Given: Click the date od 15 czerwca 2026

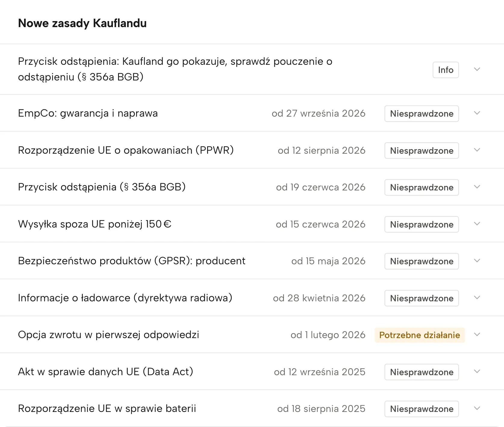Looking at the screenshot, I should 321,224.
